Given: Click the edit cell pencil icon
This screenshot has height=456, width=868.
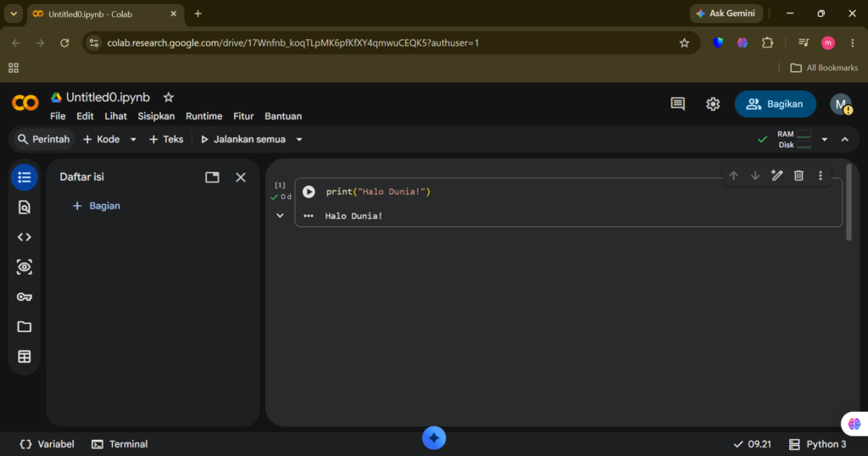Looking at the screenshot, I should pos(776,176).
